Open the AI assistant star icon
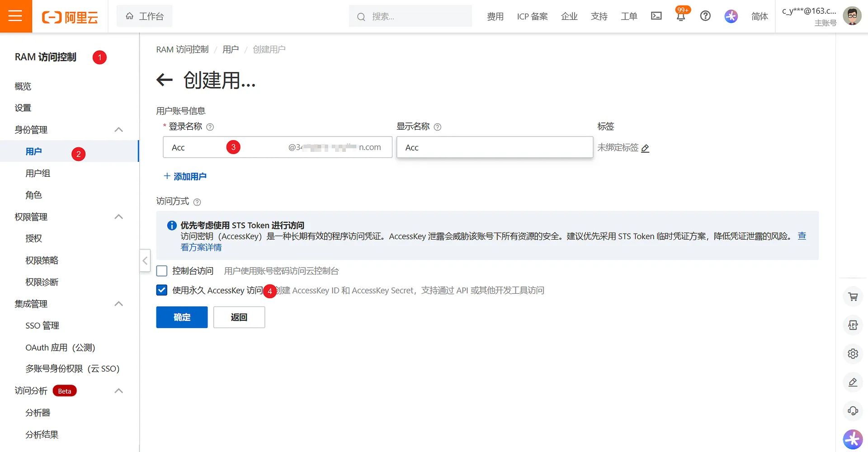The image size is (868, 452). click(731, 16)
